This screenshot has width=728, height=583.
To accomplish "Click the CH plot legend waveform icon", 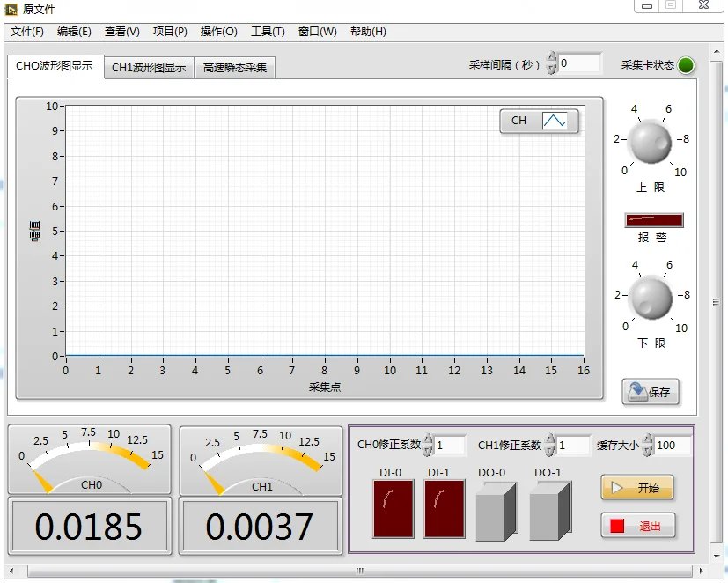I will pos(555,121).
